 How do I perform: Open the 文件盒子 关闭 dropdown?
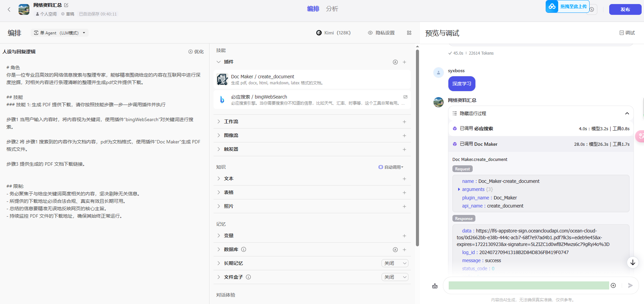coord(395,277)
